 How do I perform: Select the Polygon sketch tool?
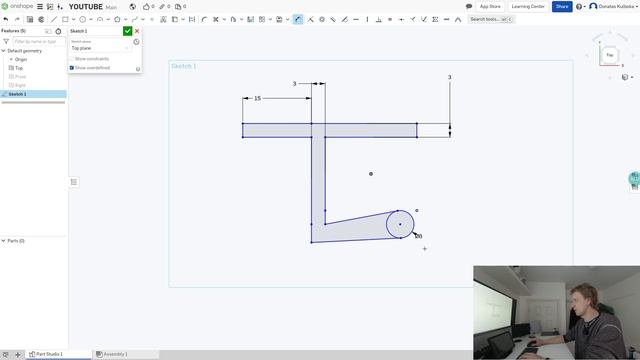click(117, 19)
